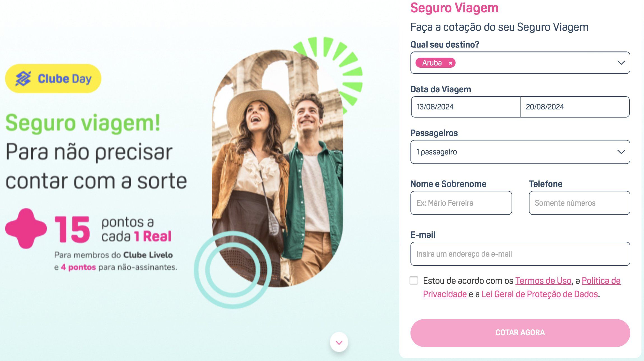Screen dimensions: 644x361
Task: Open the 1 passageiro selector
Action: (x=520, y=152)
